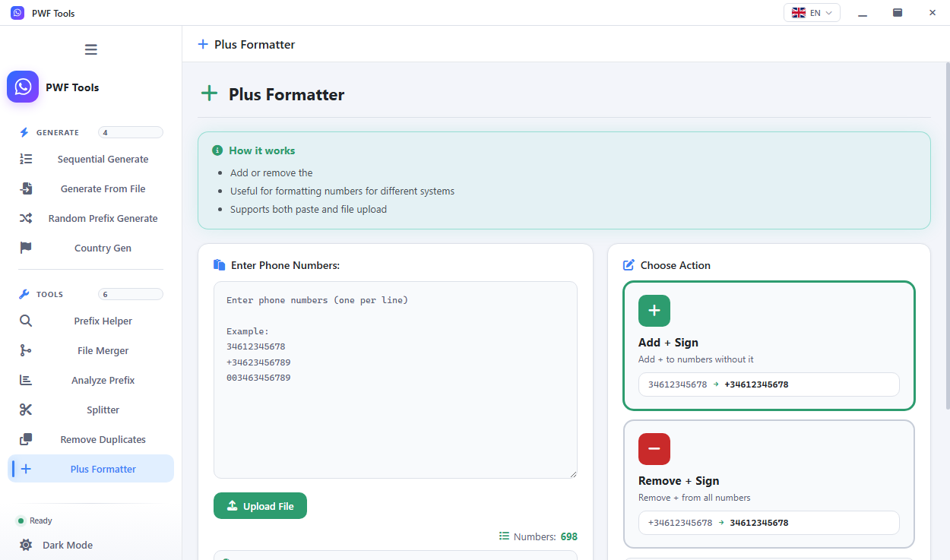Click the red Remove Sign minus icon
The height and width of the screenshot is (560, 950).
[x=654, y=449]
